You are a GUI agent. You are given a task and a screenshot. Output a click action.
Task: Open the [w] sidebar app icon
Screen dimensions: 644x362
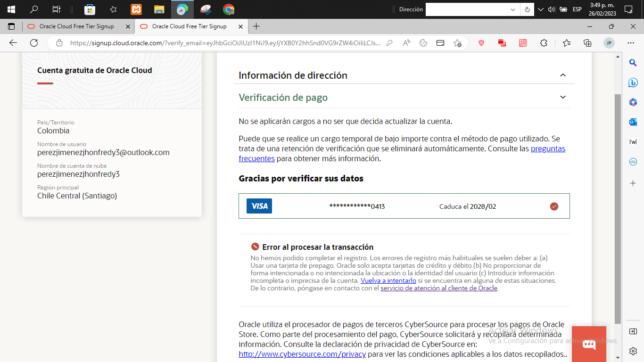point(633,142)
